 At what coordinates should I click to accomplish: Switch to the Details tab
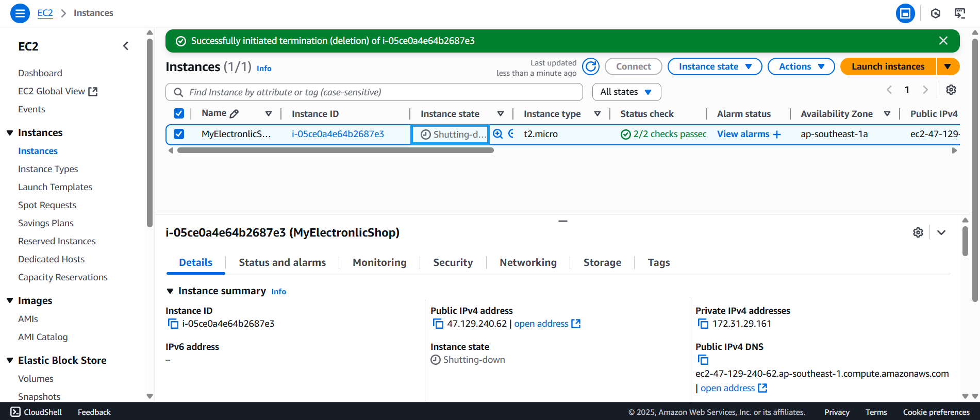(x=195, y=262)
